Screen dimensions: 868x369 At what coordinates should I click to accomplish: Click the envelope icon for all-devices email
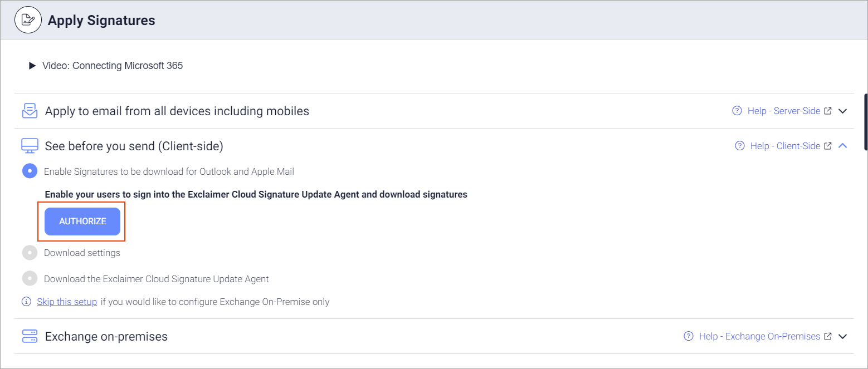29,110
